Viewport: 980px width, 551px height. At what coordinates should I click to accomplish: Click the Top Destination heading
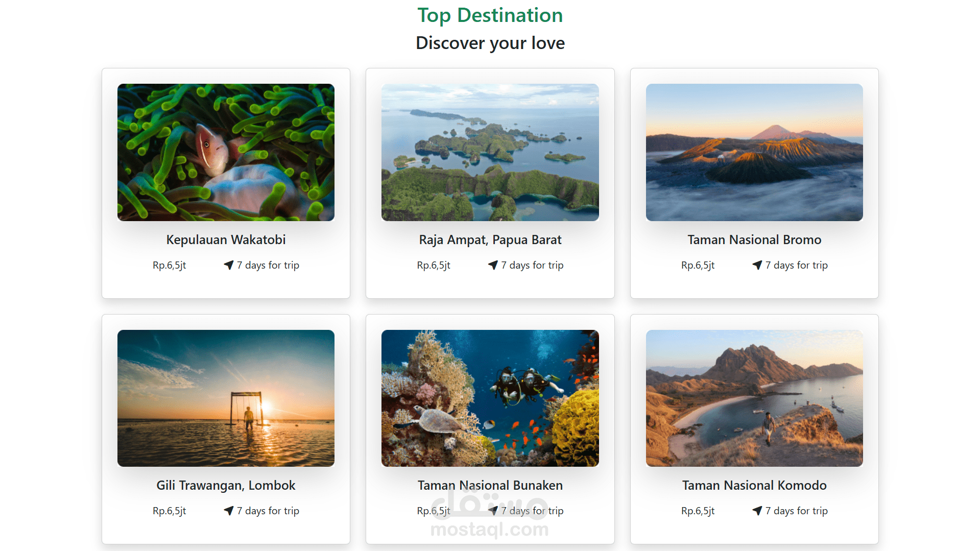490,15
